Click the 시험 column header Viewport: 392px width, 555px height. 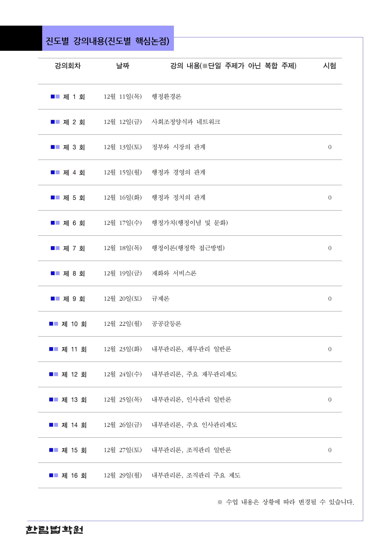(329, 66)
